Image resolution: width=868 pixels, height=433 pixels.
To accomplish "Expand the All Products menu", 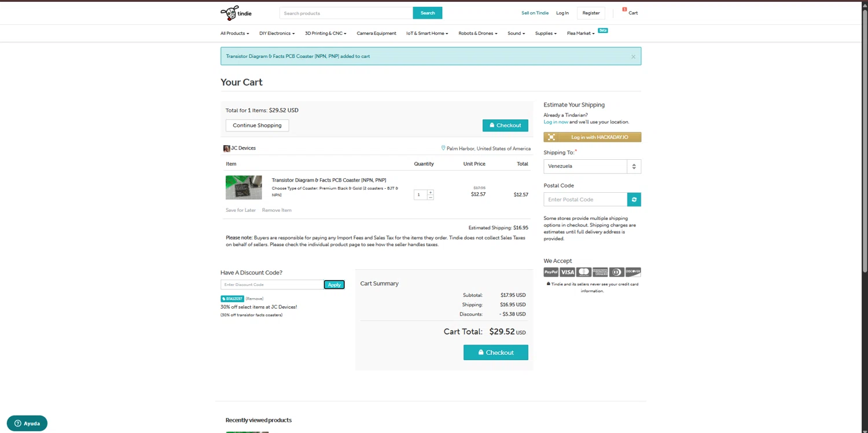I will (234, 34).
